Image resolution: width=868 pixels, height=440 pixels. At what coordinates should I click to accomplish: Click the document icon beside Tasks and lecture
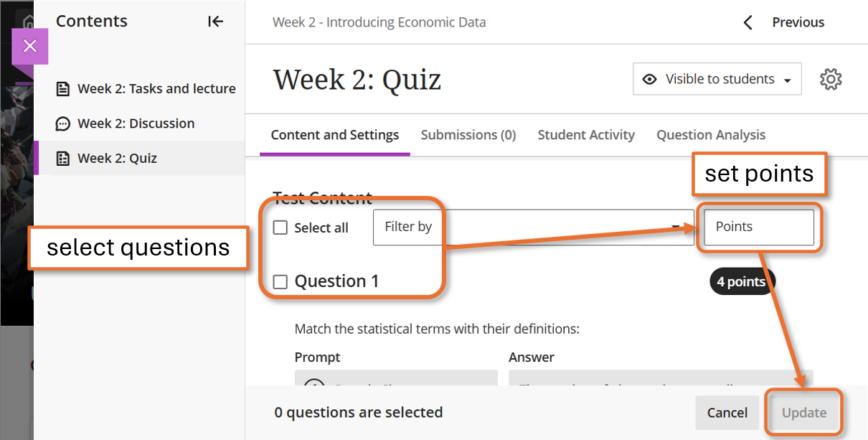63,89
